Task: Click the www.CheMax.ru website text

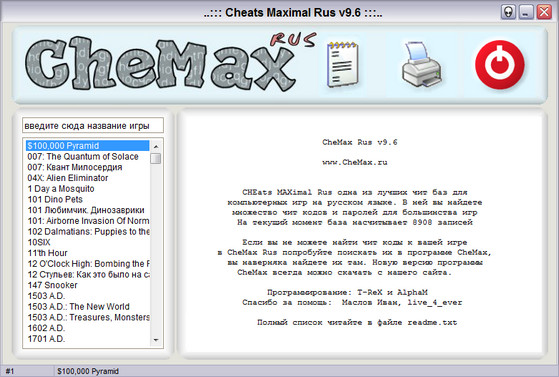Action: click(x=355, y=162)
